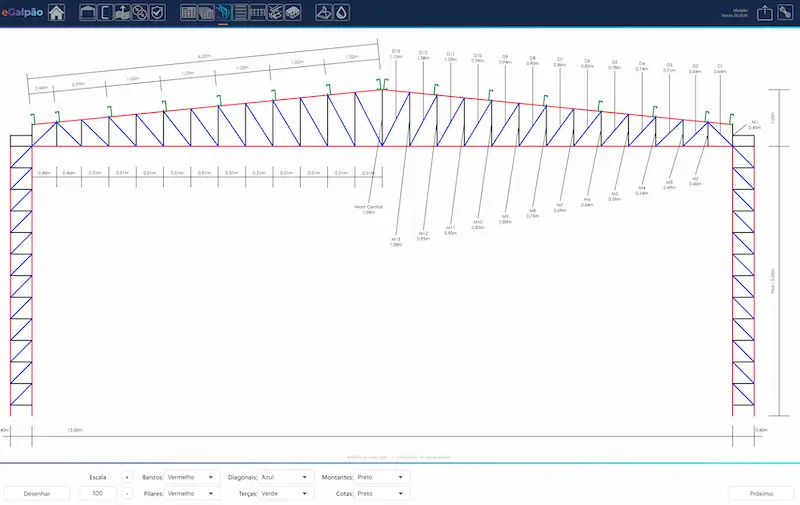Open the chain link connections icon
The height and width of the screenshot is (505, 800).
(x=139, y=13)
